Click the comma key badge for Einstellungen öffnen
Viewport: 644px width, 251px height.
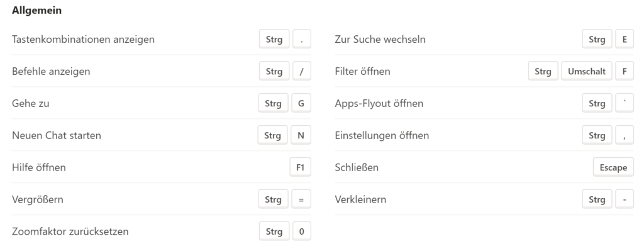[625, 135]
